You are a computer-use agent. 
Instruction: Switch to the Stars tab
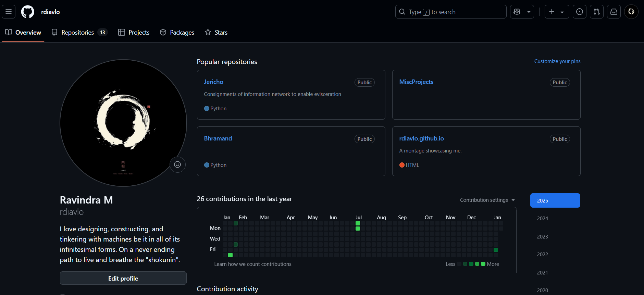click(216, 33)
